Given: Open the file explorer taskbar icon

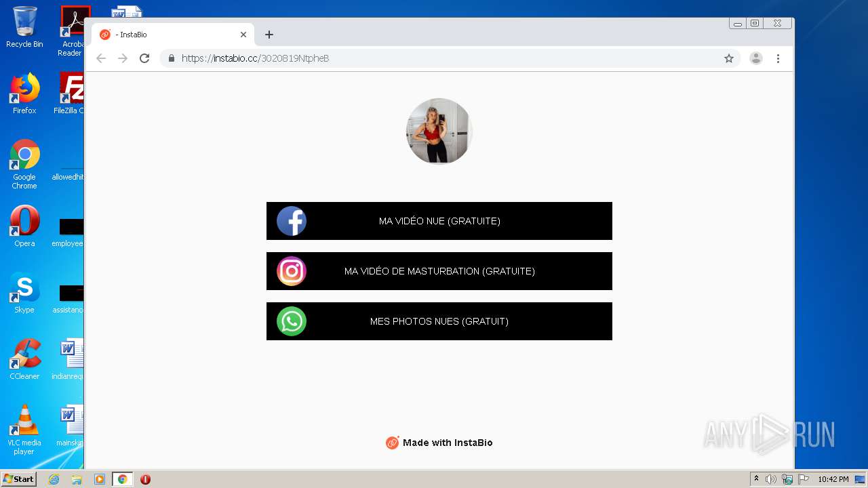Looking at the screenshot, I should pyautogui.click(x=77, y=479).
